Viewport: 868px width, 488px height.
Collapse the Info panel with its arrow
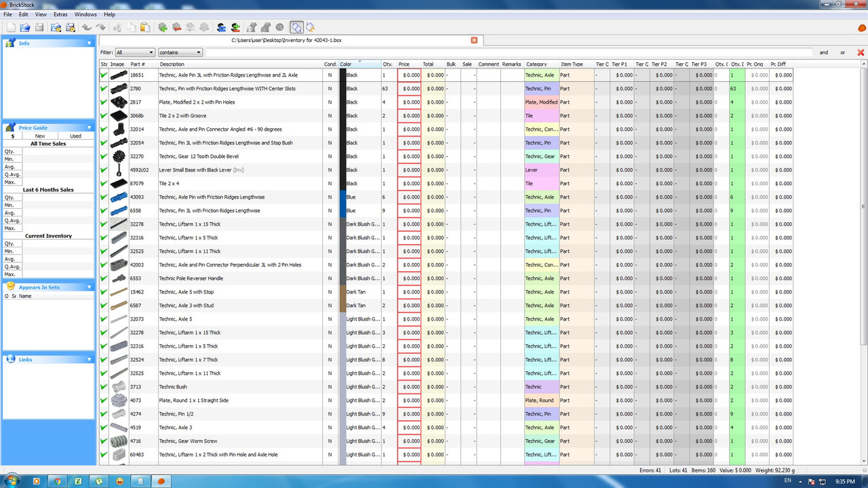point(90,43)
